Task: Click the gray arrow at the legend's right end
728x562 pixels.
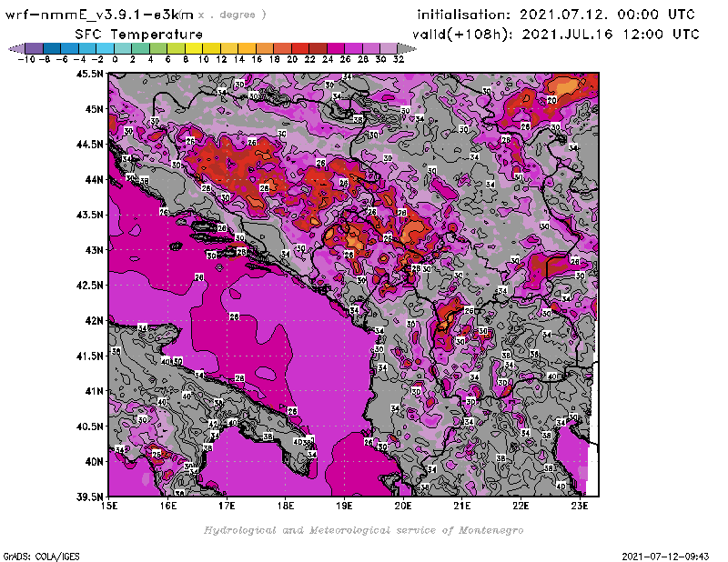Action: pos(407,48)
